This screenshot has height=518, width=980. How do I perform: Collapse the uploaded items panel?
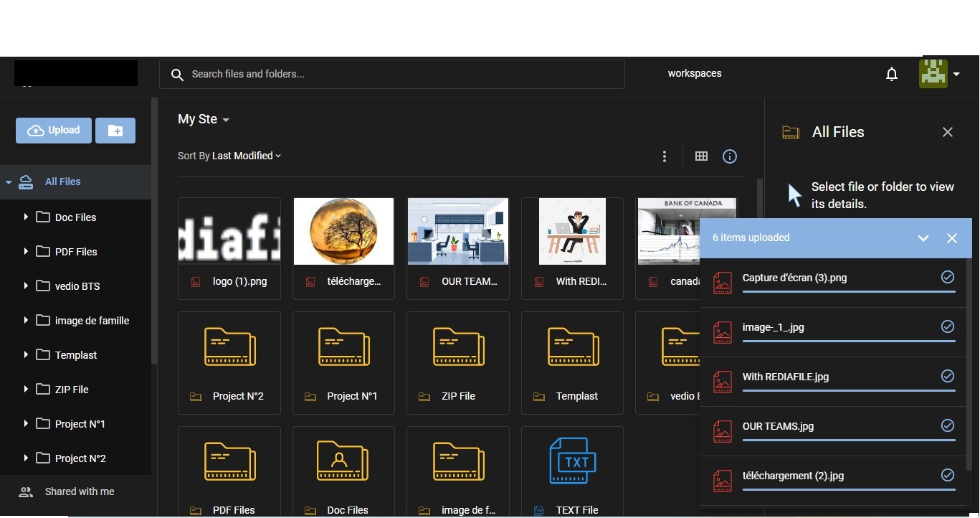(923, 238)
